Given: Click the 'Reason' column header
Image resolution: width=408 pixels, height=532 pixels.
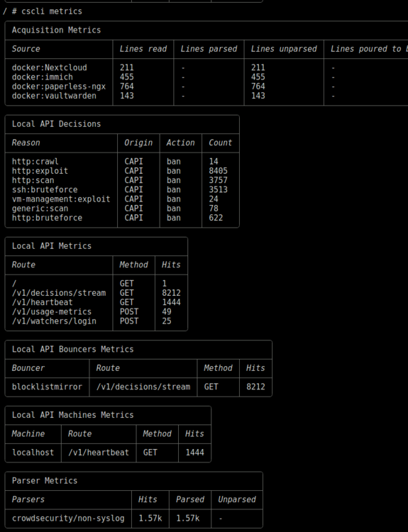Looking at the screenshot, I should point(26,143).
